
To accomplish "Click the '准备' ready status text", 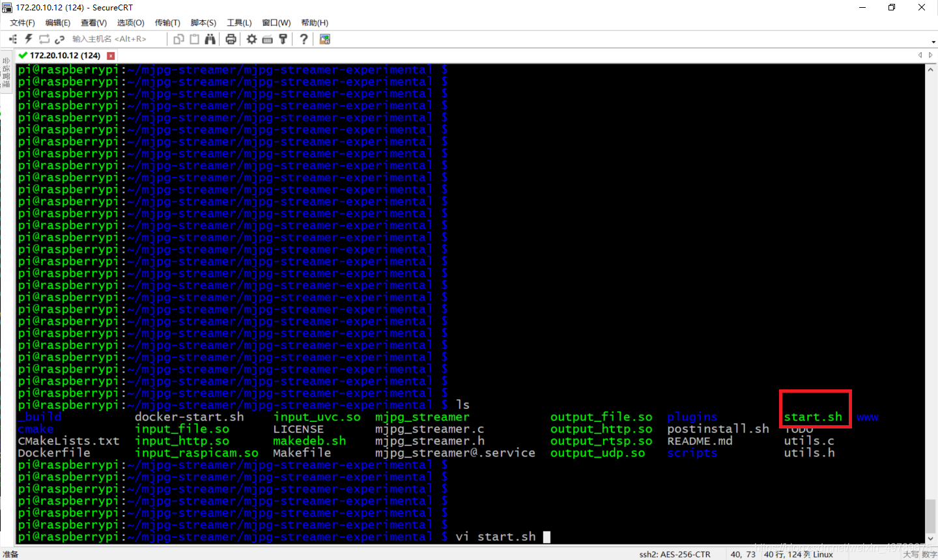I will (10, 555).
